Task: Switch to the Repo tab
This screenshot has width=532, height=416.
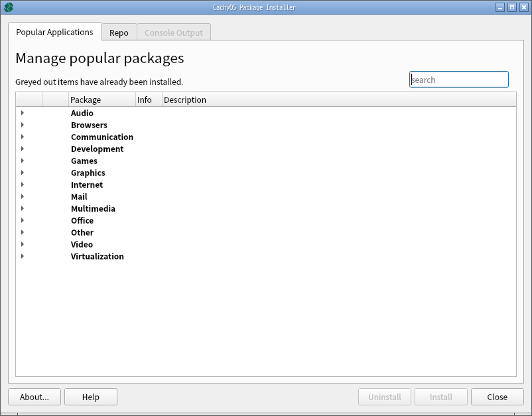Action: (x=119, y=32)
